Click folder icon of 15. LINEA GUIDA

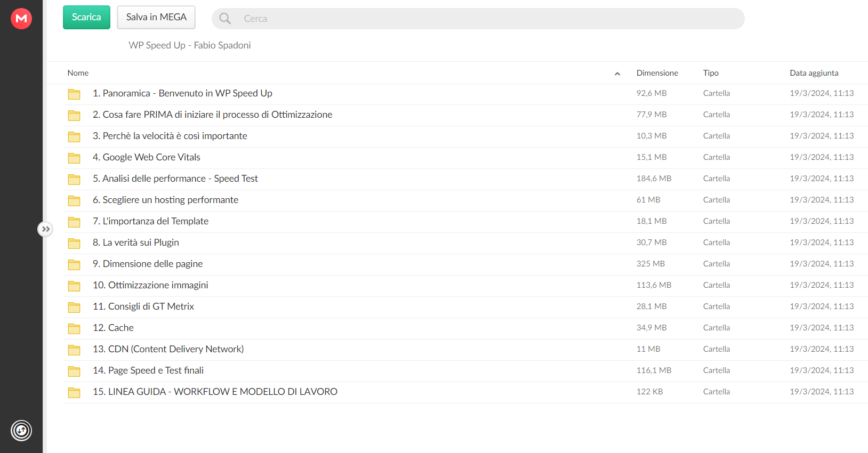[74, 393]
